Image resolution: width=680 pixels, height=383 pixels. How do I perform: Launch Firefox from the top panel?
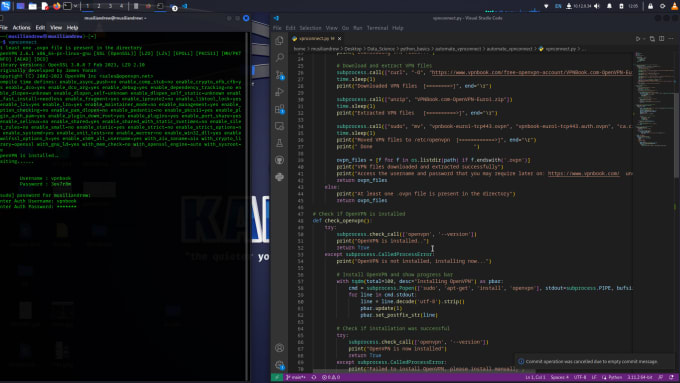pos(56,6)
